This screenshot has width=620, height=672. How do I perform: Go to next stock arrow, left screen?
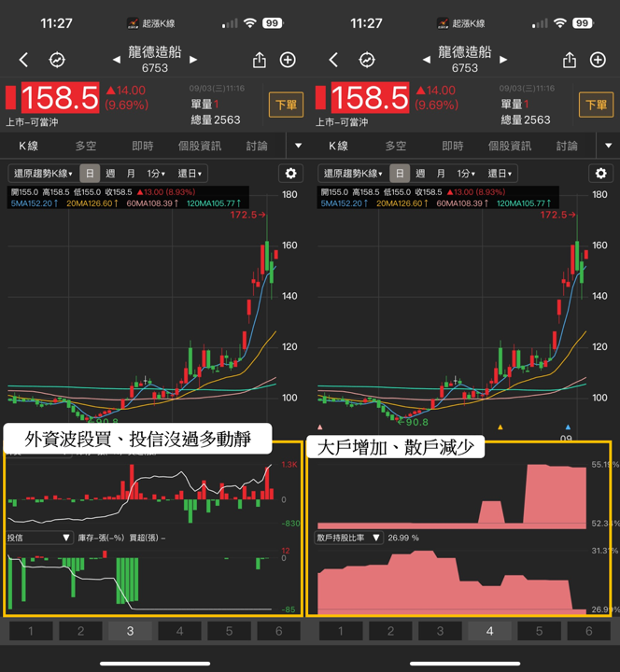[x=193, y=60]
